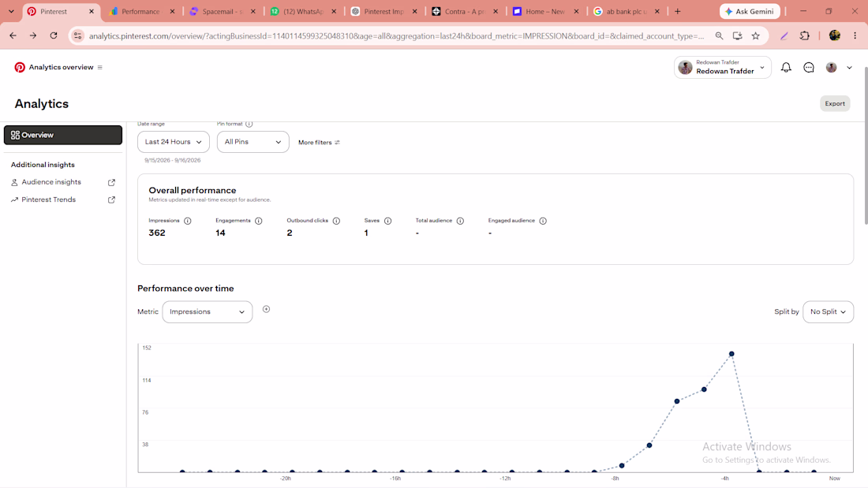Viewport: 868px width, 488px height.
Task: Click the site information icon in address bar
Action: point(77,36)
